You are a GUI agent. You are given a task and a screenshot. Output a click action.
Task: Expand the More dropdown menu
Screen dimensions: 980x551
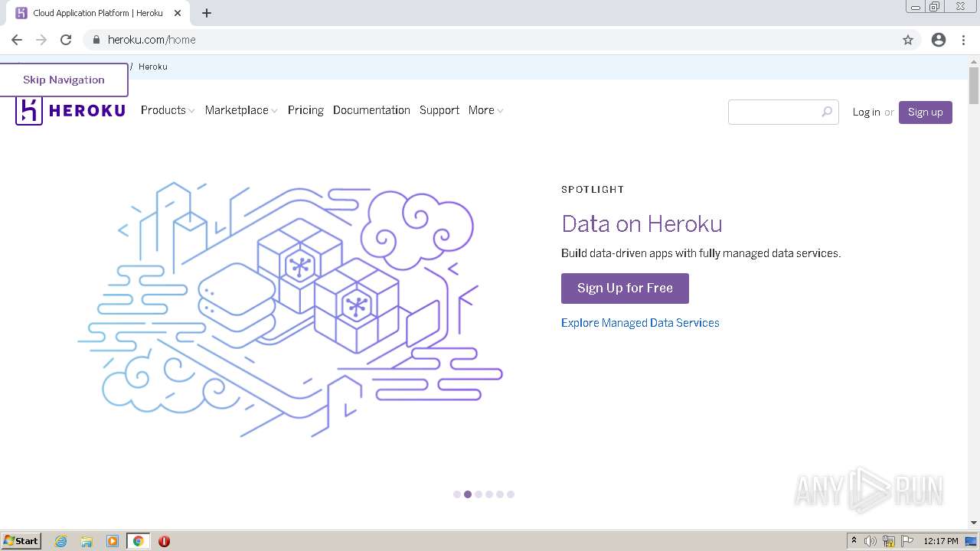(x=486, y=110)
